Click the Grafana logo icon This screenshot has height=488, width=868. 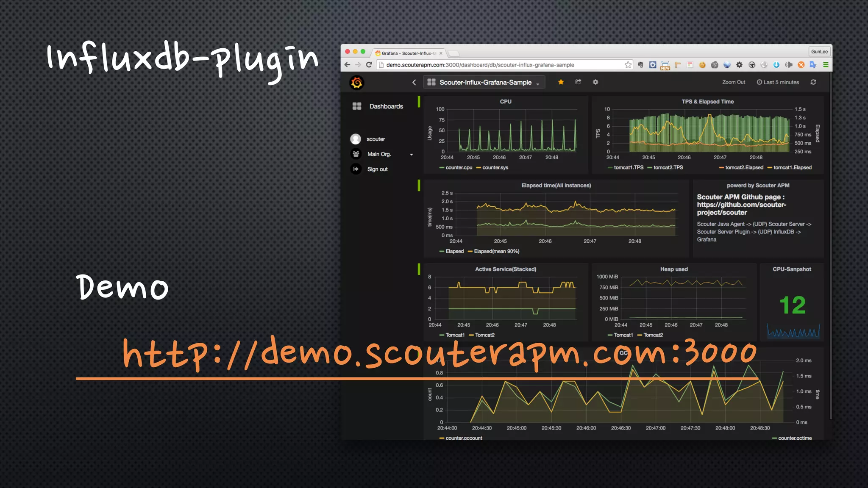coord(356,83)
